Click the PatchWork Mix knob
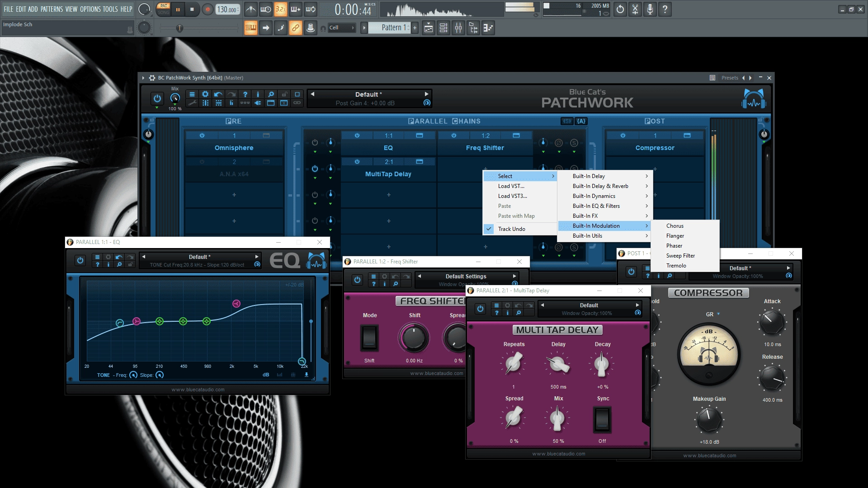Screen dimensions: 868x488 pos(175,98)
